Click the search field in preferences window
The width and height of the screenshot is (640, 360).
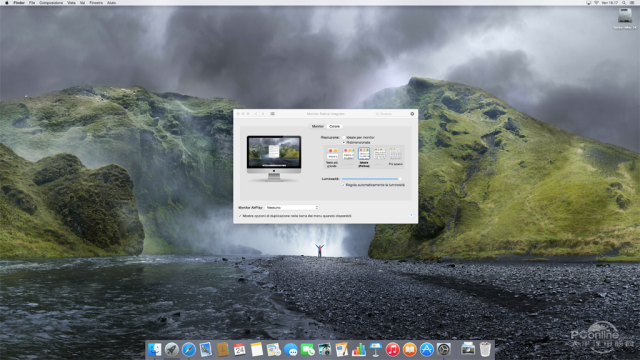point(391,114)
